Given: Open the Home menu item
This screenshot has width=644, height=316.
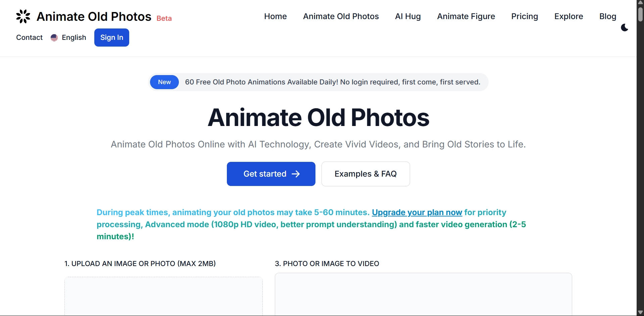Looking at the screenshot, I should coord(275,16).
